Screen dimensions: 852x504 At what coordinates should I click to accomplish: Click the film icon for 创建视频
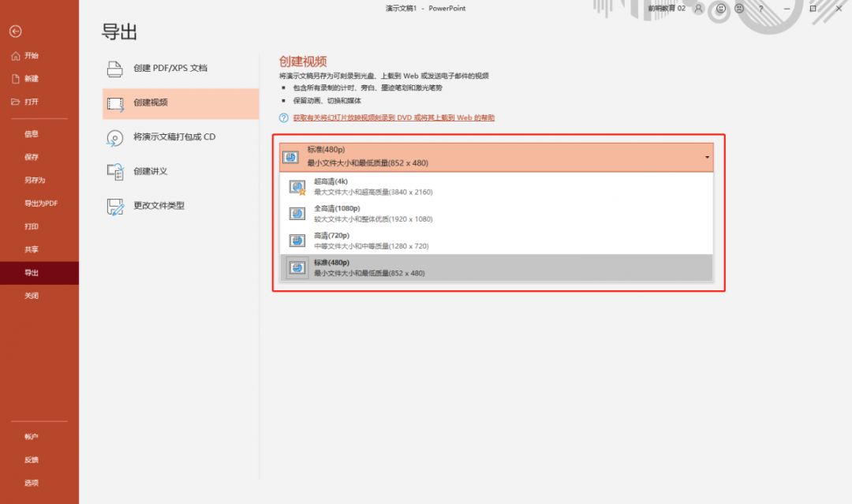coord(115,104)
